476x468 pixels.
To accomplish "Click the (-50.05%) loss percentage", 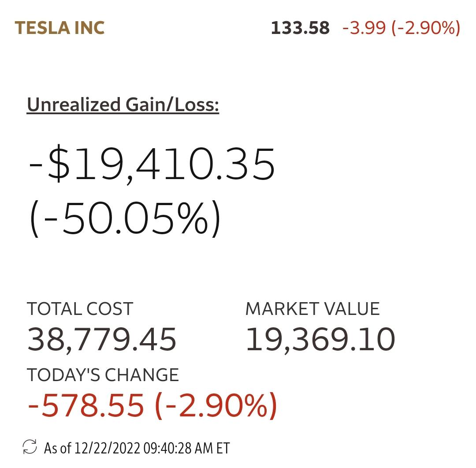I will click(x=125, y=219).
